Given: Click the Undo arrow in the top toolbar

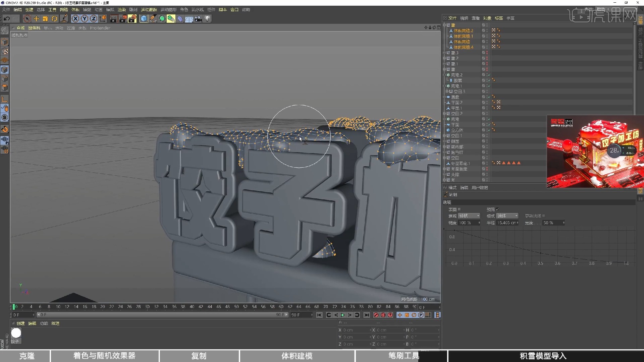Looking at the screenshot, I should (7, 19).
